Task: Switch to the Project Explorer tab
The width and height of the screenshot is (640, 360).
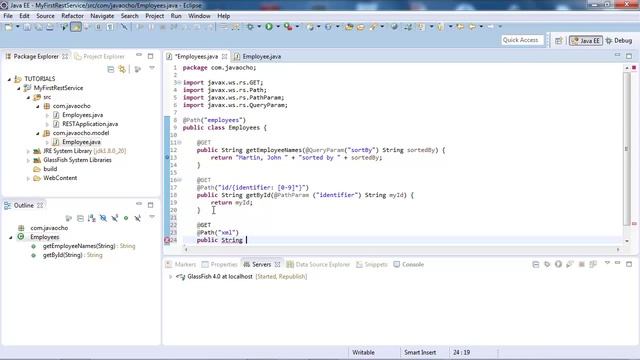Action: pyautogui.click(x=100, y=56)
